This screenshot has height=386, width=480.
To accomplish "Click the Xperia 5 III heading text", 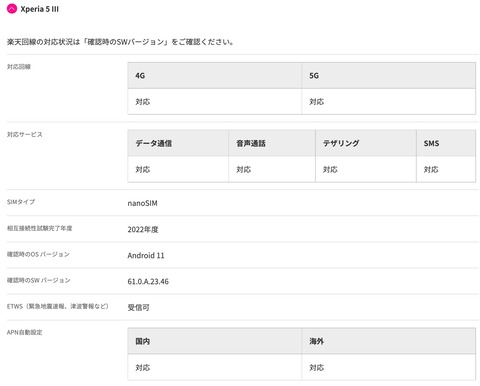I will click(39, 9).
